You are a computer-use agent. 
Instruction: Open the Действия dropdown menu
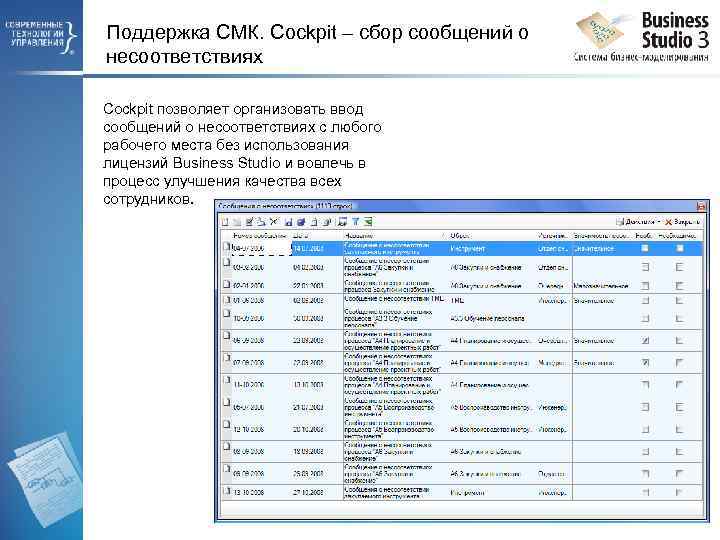pos(638,222)
